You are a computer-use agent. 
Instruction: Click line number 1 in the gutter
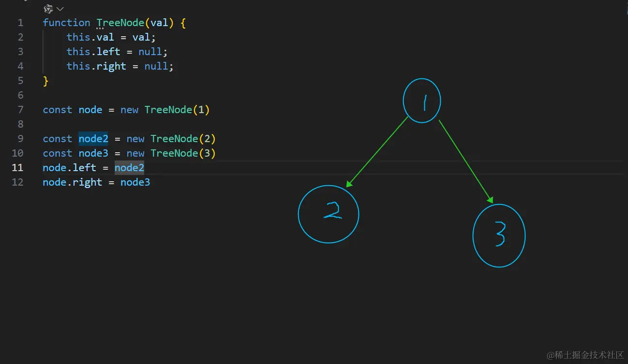pyautogui.click(x=20, y=23)
